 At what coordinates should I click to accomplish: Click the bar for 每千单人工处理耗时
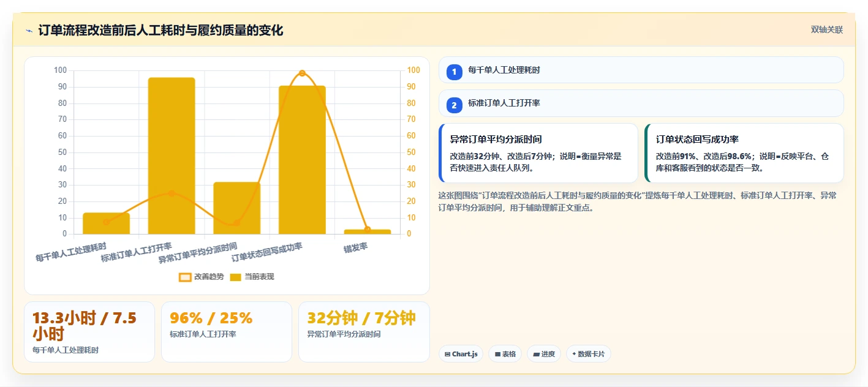tap(106, 224)
